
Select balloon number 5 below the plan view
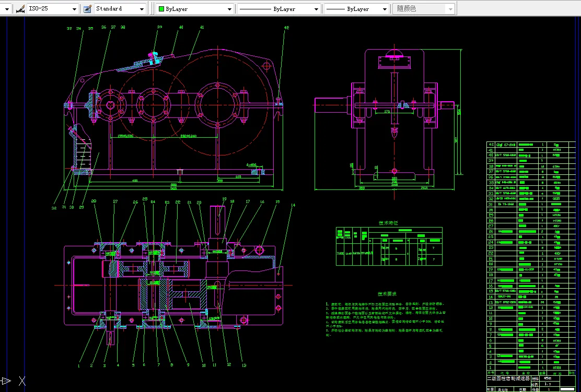(x=133, y=365)
